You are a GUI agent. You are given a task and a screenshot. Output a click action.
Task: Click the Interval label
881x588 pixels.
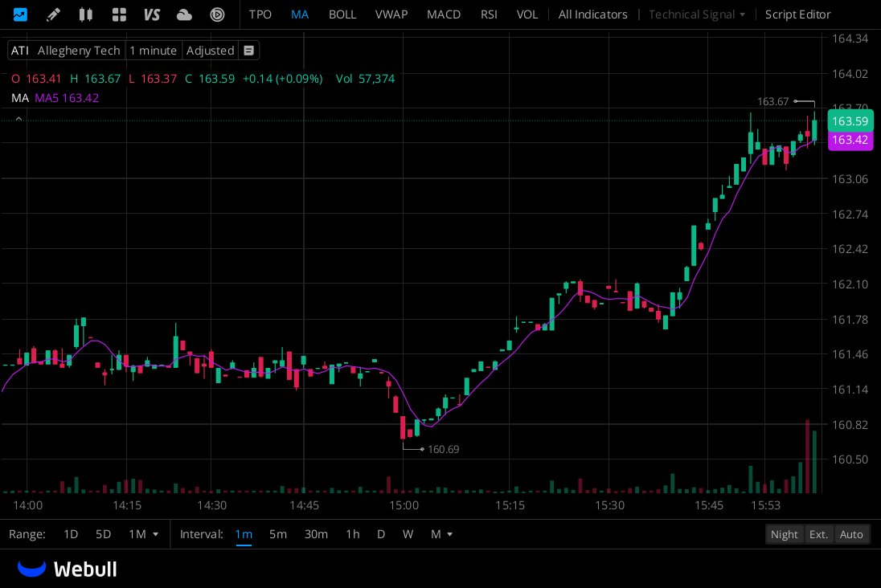(x=201, y=534)
